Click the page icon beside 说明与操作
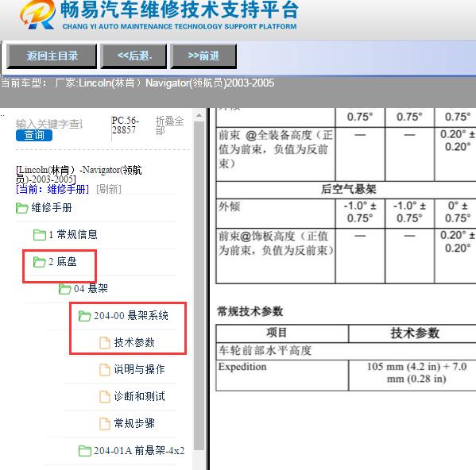Image resolution: width=476 pixels, height=470 pixels. 105,370
